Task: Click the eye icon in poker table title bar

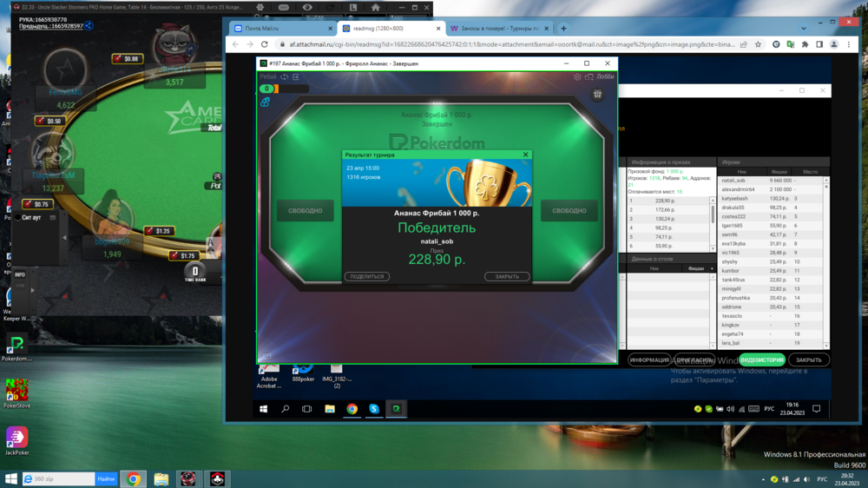Action: [x=307, y=7]
